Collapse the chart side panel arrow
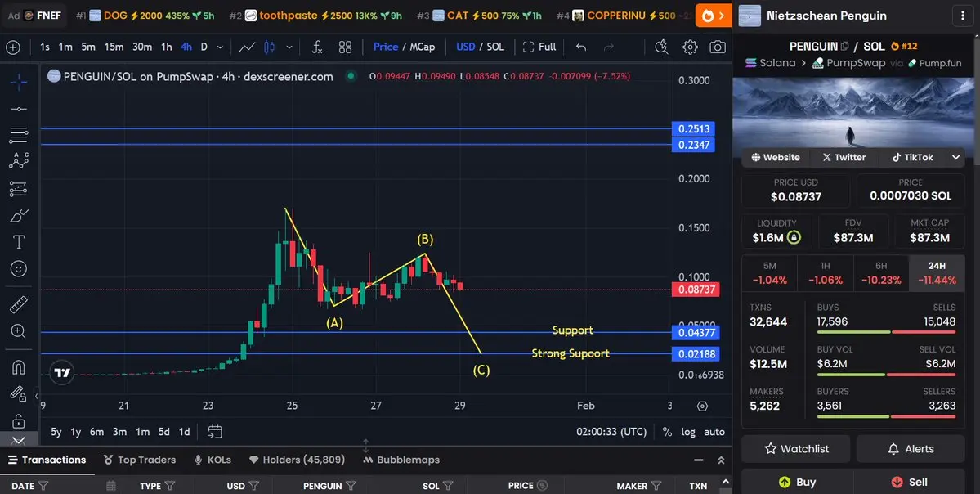Viewport: 980px width, 494px height. tap(36, 396)
